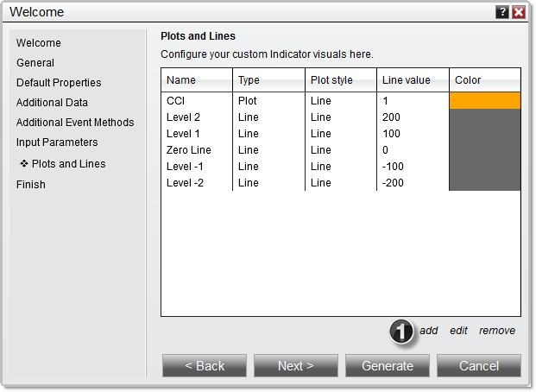Click the orange CCI color swatch
This screenshot has height=392, width=536.
click(x=485, y=100)
